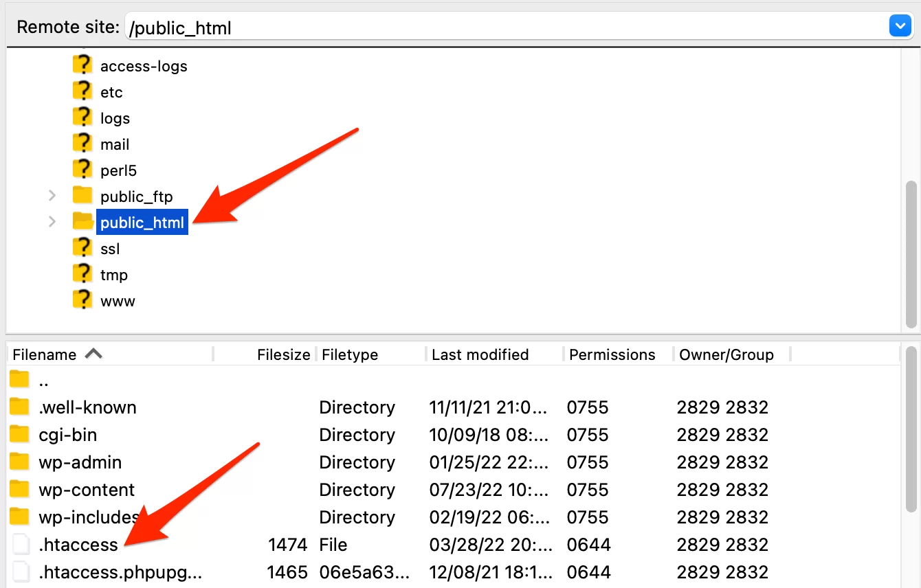Select the tmp tree entry

114,275
